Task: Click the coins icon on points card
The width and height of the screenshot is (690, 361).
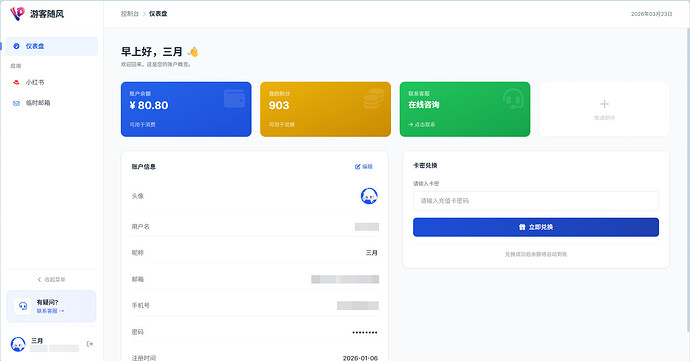Action: pyautogui.click(x=374, y=99)
